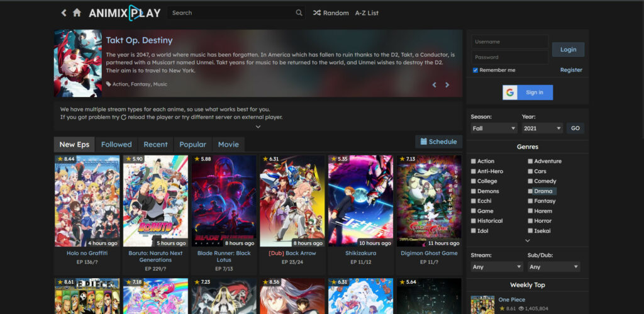Check the Harem genre filter

(530, 211)
